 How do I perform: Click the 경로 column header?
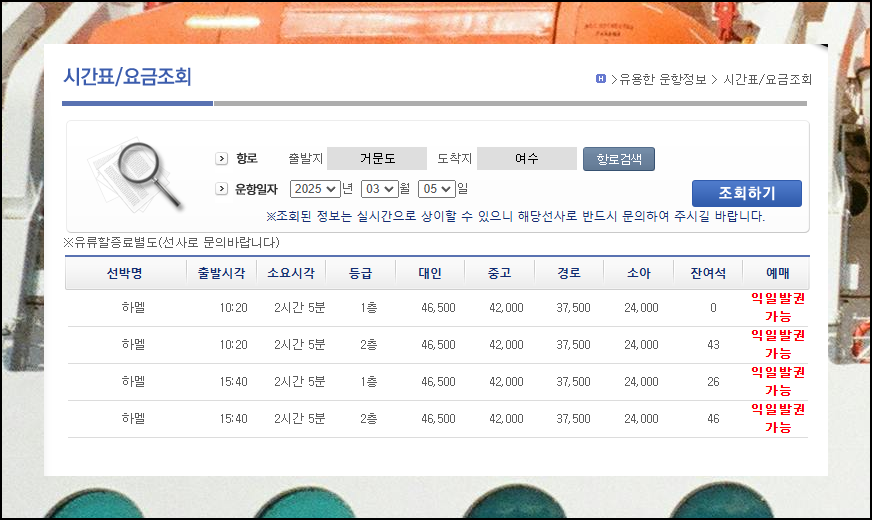(569, 273)
